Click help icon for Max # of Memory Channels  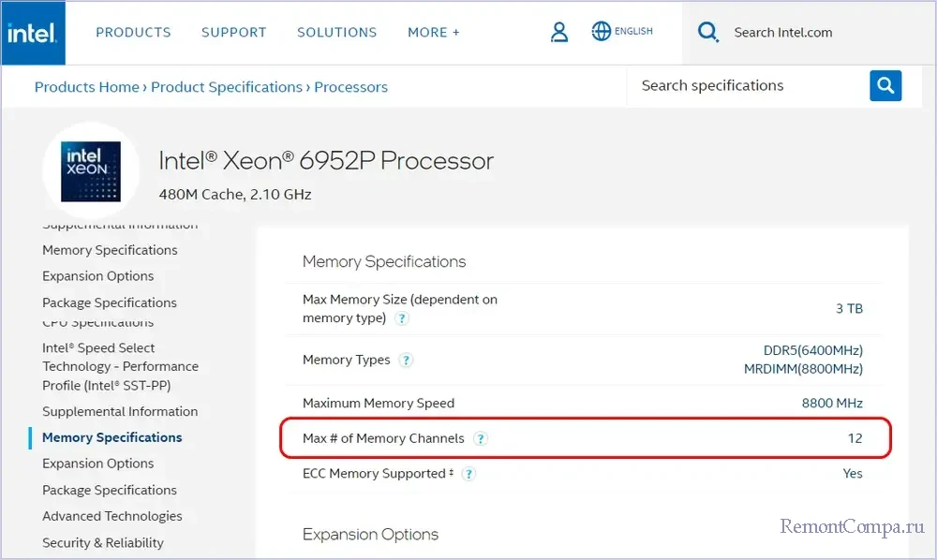click(480, 438)
